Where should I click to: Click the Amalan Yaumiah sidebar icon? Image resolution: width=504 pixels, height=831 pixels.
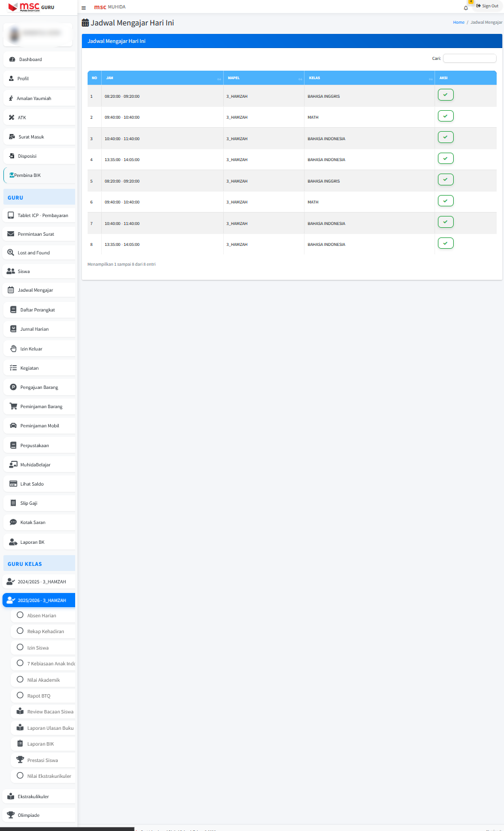point(11,98)
